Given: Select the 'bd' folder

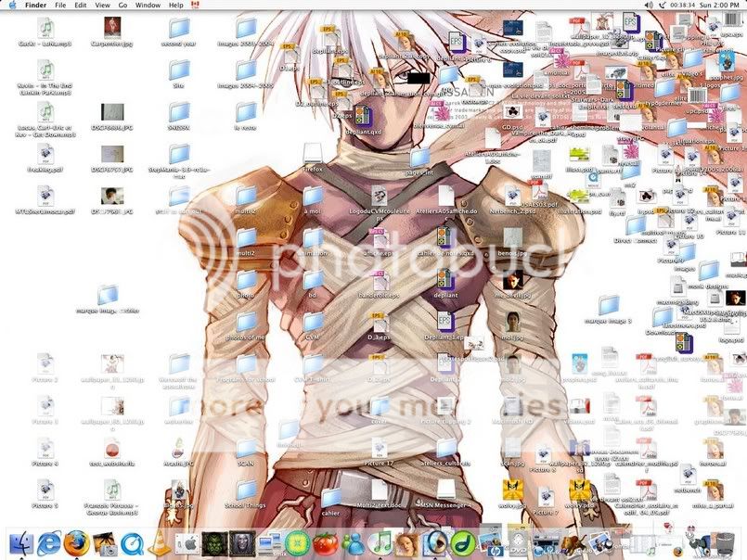Looking at the screenshot, I should click(x=313, y=280).
